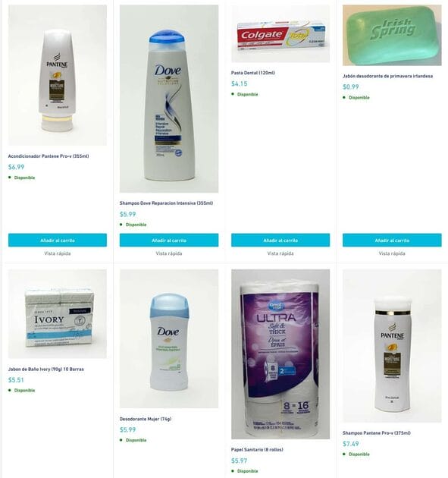The width and height of the screenshot is (448, 478).
Task: Open the Dove deodorant stick image
Action: 169,338
